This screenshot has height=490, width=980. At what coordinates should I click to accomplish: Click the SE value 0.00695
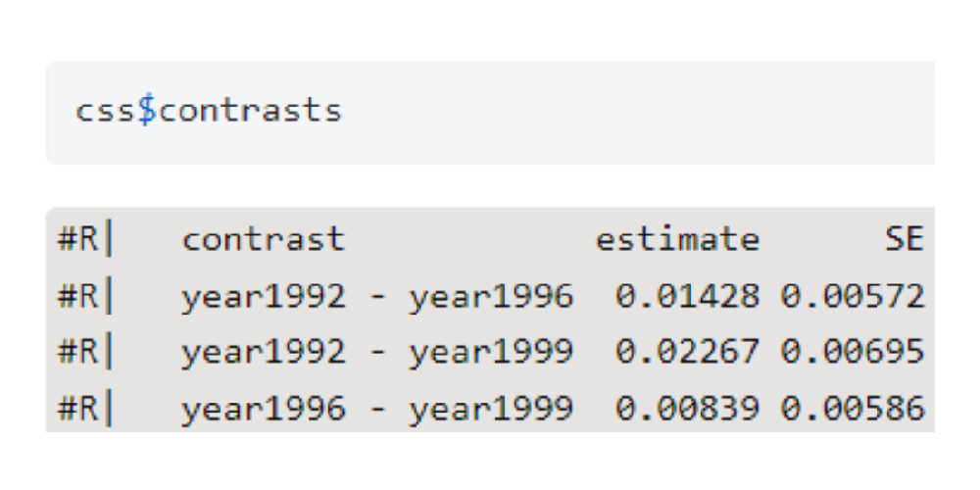pyautogui.click(x=853, y=352)
